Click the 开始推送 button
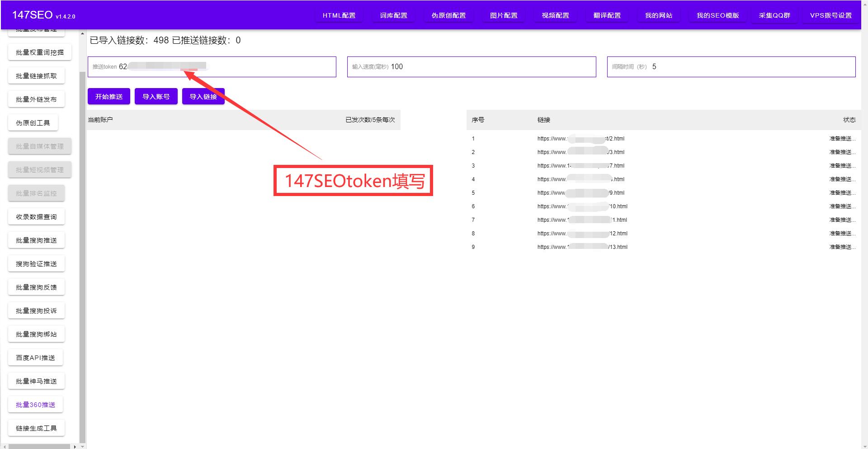 point(109,97)
